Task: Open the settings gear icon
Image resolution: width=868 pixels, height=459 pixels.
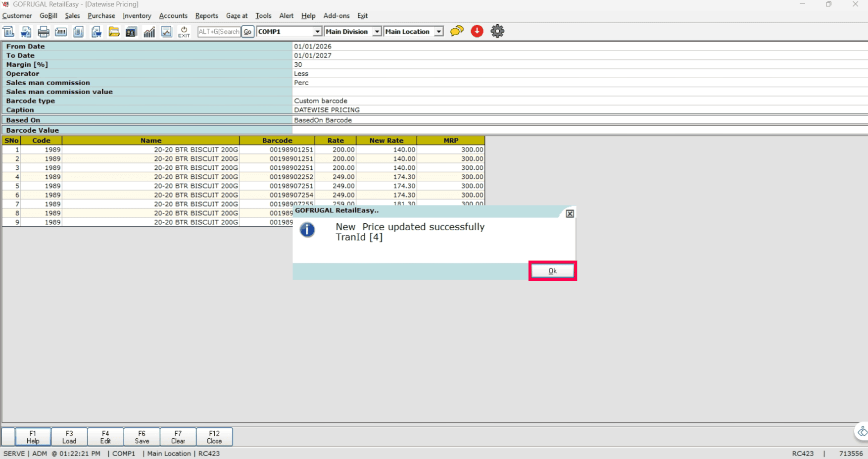Action: click(x=497, y=31)
